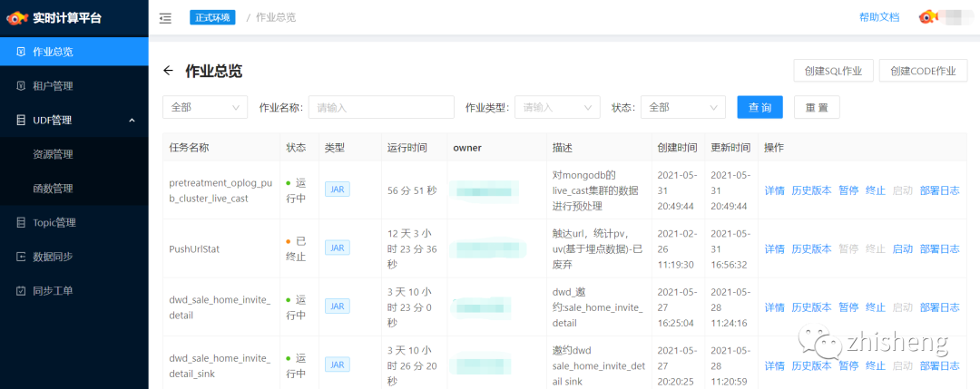
Task: Click the Topic管理 sidebar icon
Action: (x=21, y=222)
